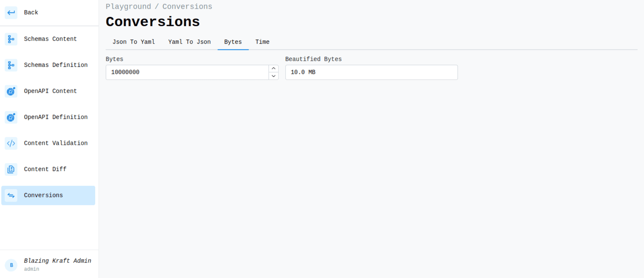
Task: Select the Time tab
Action: coord(262,42)
